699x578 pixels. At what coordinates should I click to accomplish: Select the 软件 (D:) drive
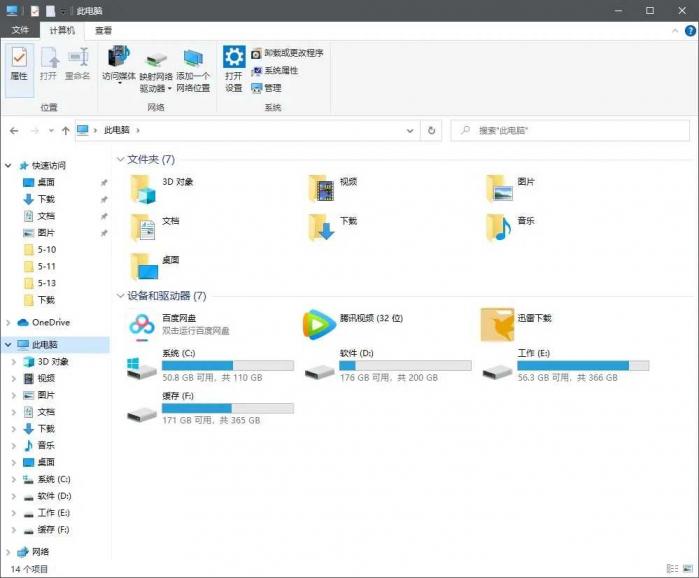(387, 366)
